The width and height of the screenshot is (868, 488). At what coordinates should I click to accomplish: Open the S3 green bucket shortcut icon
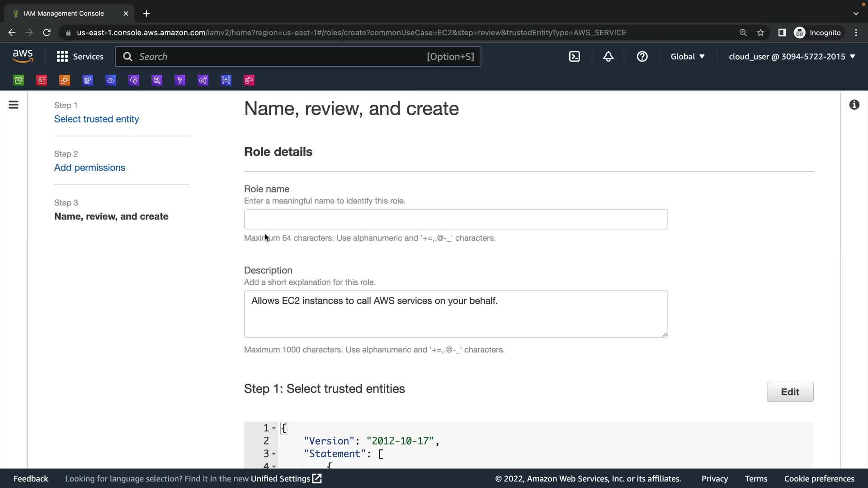click(19, 80)
